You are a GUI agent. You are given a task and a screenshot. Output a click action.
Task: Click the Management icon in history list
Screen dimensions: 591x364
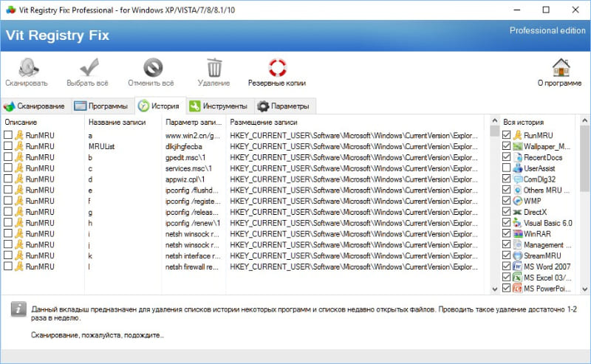518,244
